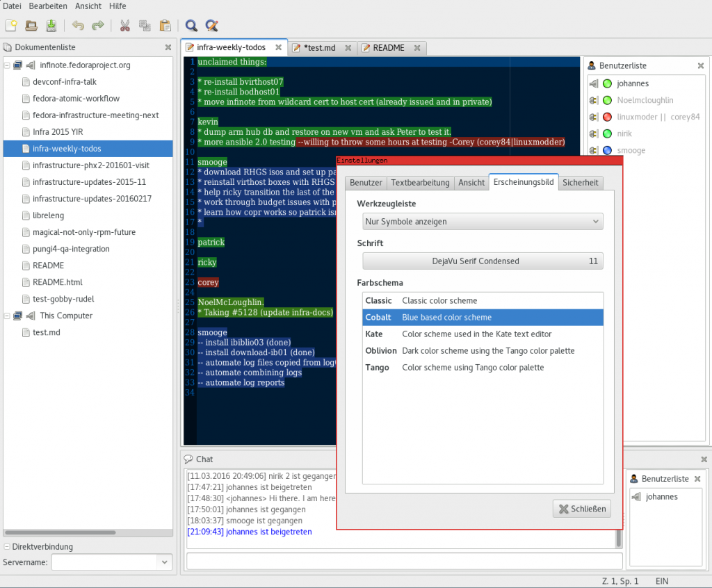This screenshot has width=712, height=588.
Task: Create a new document via toolbar icon
Action: [11, 26]
